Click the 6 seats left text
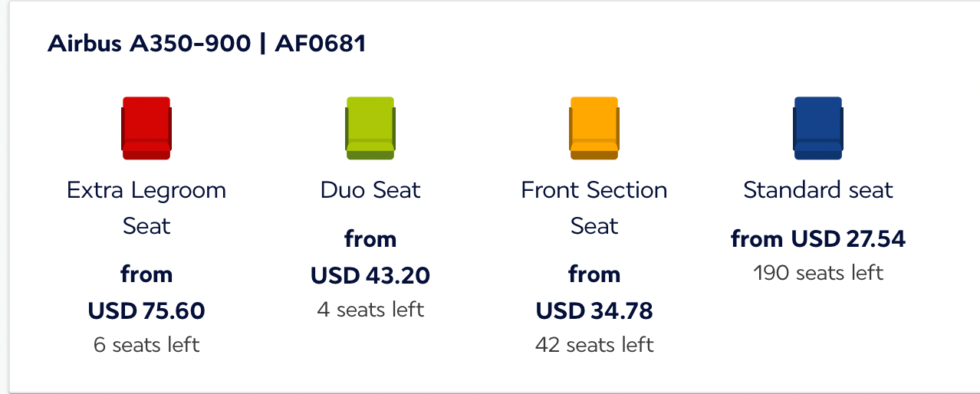980x394 pixels. point(146,345)
